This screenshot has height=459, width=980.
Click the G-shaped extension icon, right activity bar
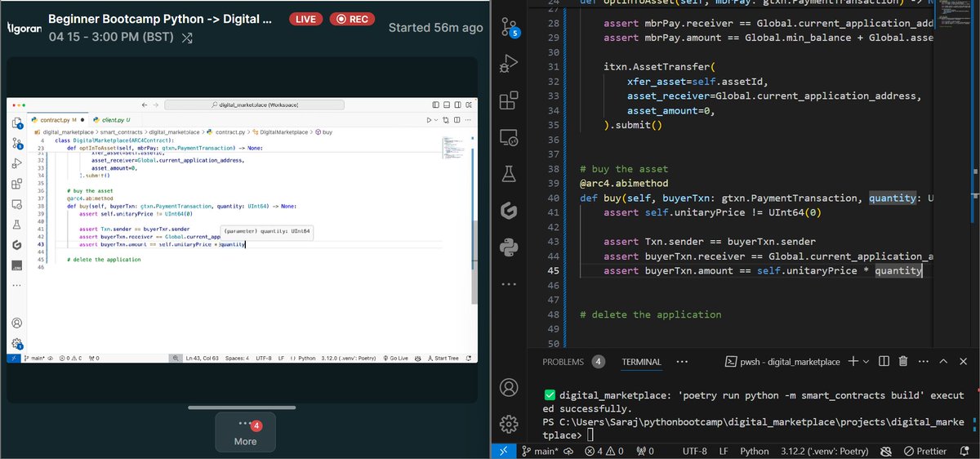pos(509,211)
